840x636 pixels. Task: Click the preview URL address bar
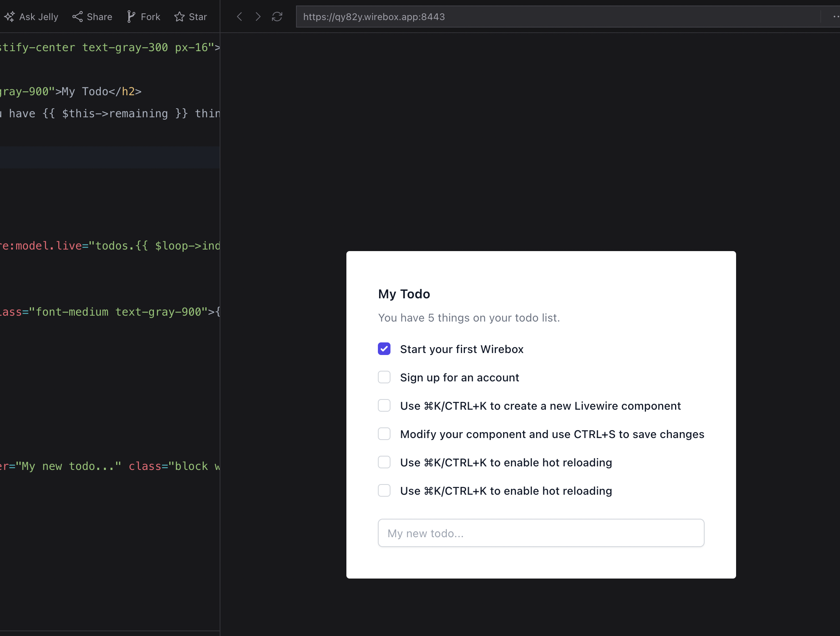559,17
